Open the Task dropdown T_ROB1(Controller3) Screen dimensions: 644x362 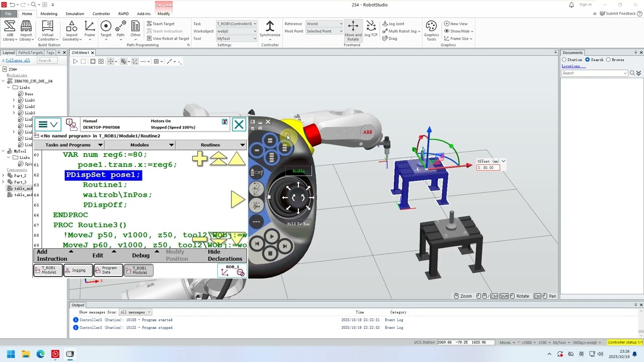coord(236,24)
